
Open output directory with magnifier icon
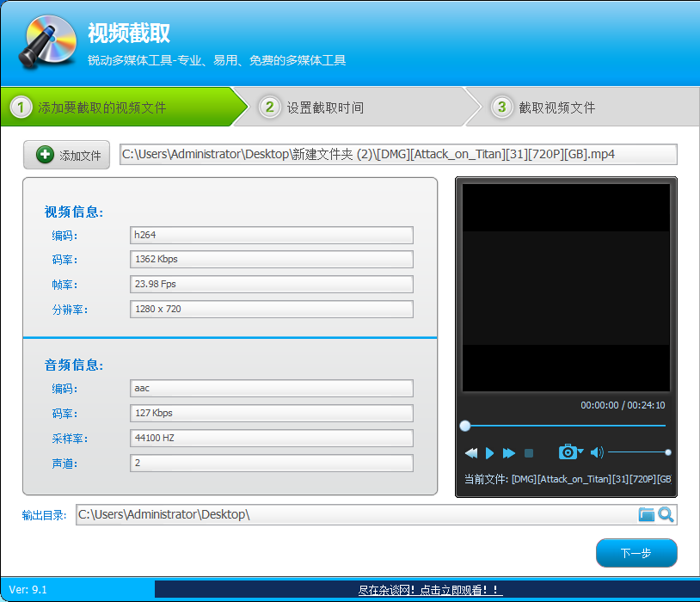coord(666,514)
